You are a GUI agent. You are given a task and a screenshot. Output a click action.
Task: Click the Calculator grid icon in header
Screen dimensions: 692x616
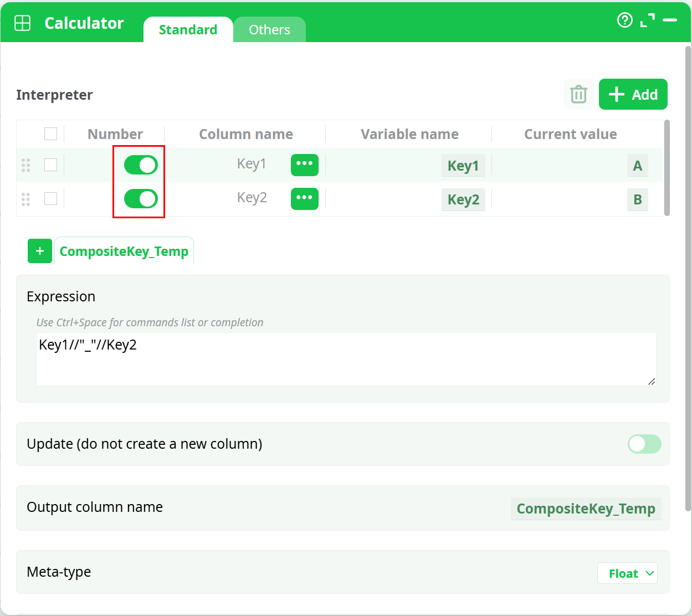[23, 23]
